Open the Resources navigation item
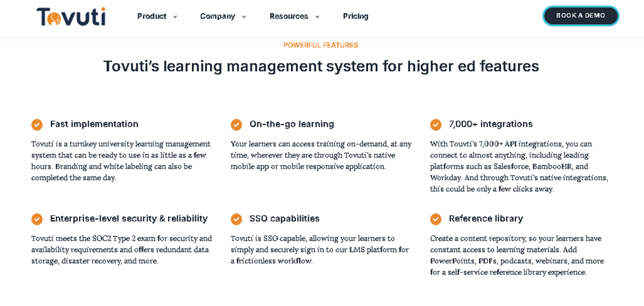Screen dimensions: 644x306 289,17
